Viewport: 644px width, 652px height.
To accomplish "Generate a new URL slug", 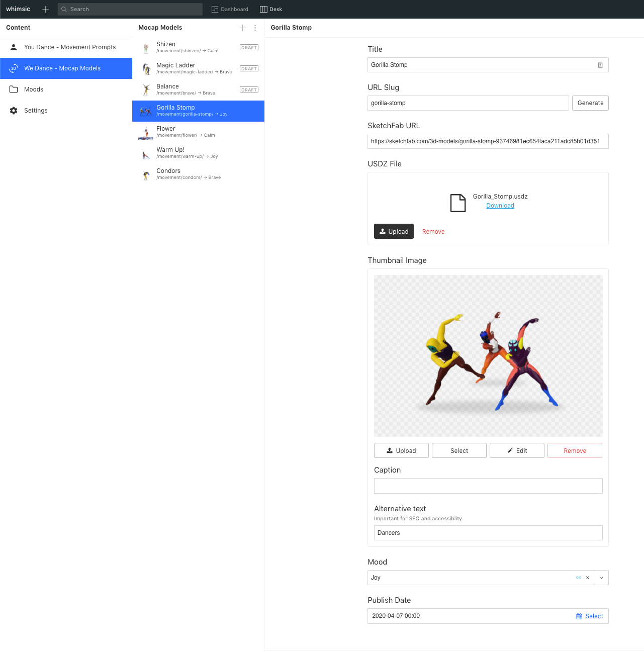I will [x=590, y=103].
